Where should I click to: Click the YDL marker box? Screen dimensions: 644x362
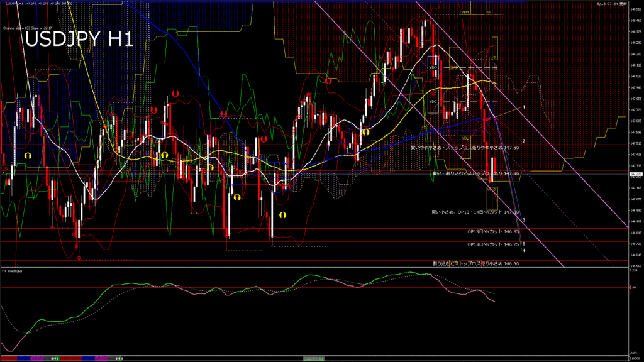click(x=465, y=138)
